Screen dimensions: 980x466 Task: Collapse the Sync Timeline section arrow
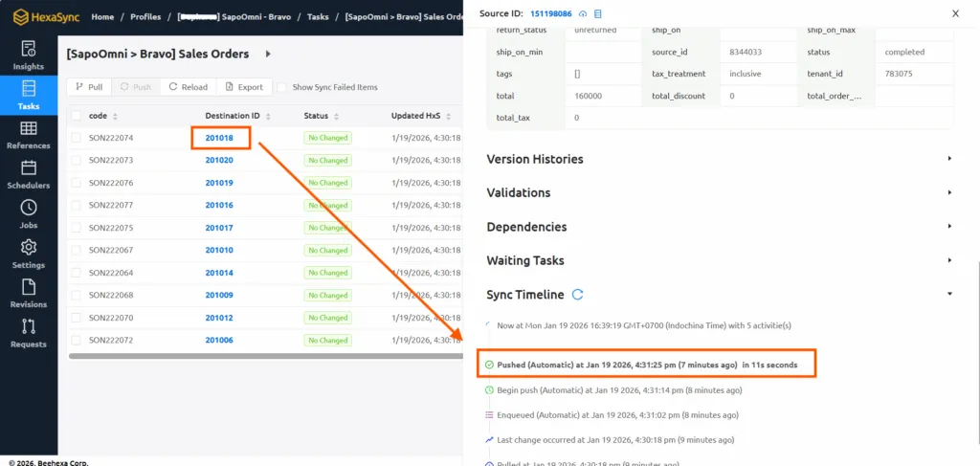coord(949,294)
